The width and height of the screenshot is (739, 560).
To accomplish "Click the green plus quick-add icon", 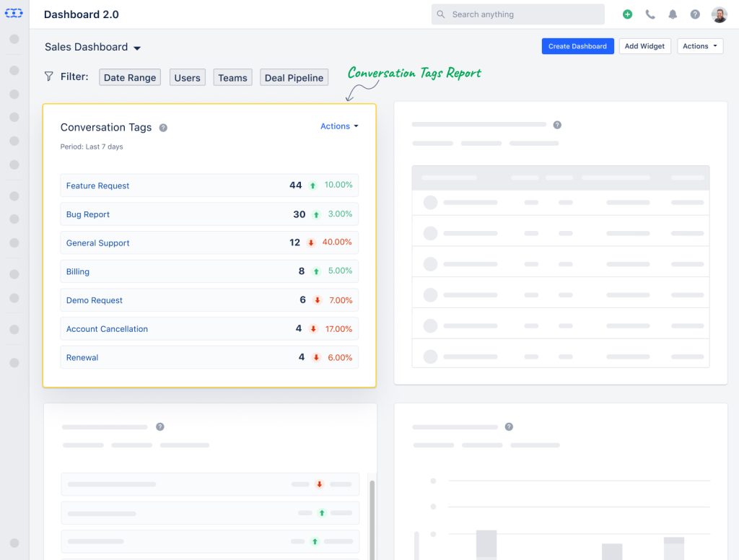I will [627, 14].
